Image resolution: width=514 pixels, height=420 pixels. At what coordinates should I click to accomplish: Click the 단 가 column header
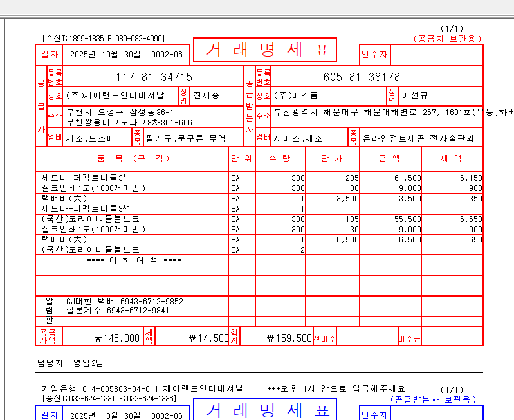(331, 158)
